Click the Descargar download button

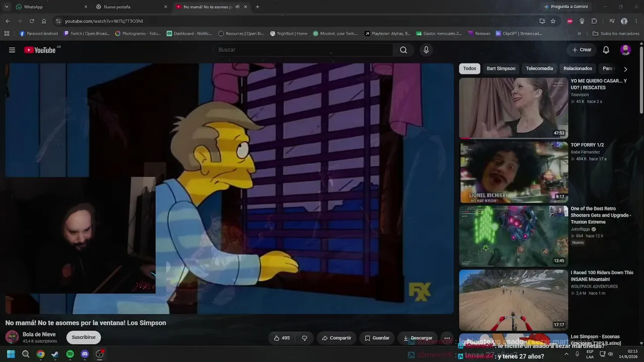(418, 338)
